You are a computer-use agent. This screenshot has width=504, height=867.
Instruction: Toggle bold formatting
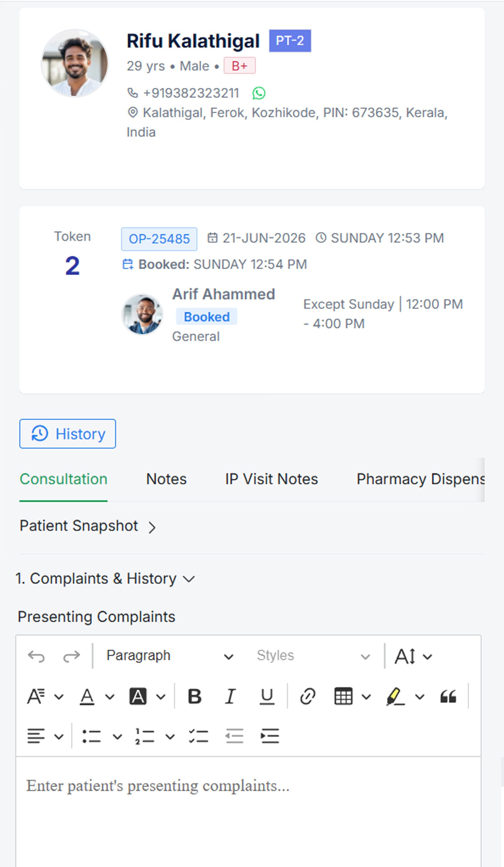(x=195, y=697)
